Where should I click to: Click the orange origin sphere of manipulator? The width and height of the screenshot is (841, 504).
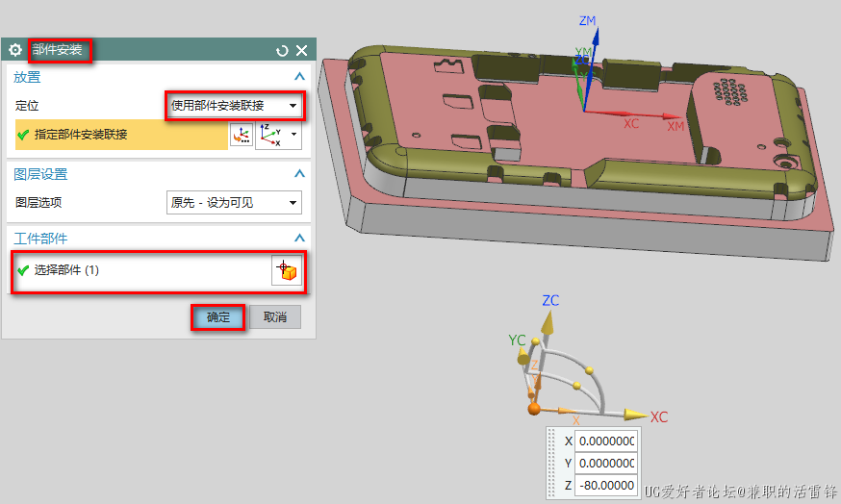click(x=534, y=409)
